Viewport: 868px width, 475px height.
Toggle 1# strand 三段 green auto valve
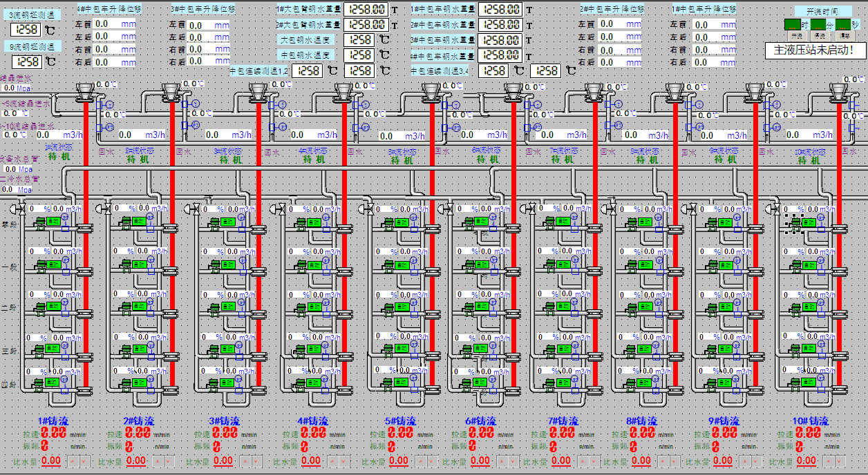[x=53, y=349]
